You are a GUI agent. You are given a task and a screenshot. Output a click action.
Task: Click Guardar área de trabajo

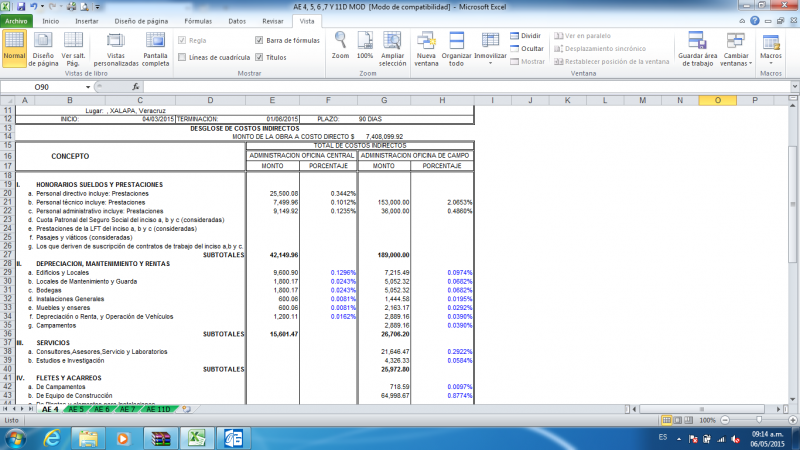click(695, 47)
